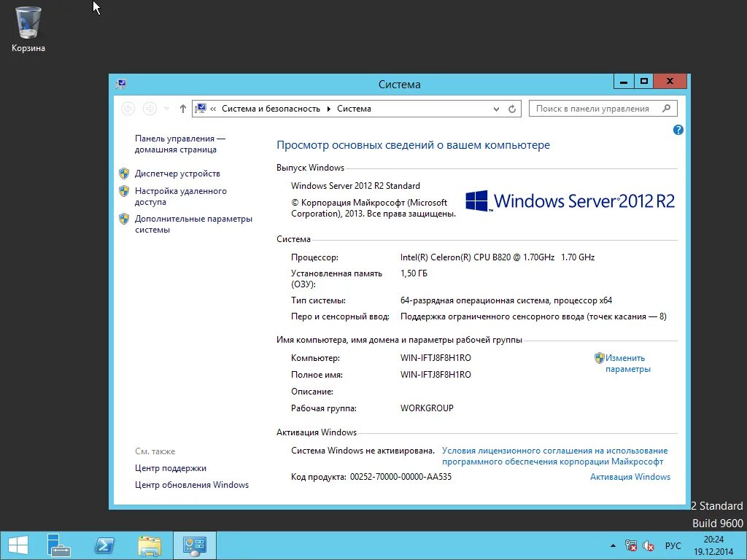Click shield icon beside Изменить параметры

[x=600, y=357]
